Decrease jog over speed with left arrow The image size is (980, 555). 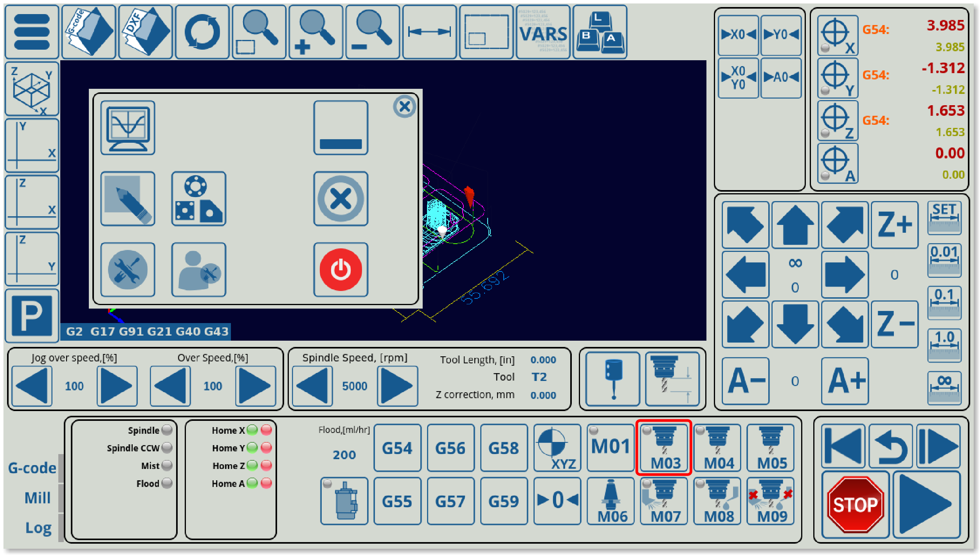[x=32, y=386]
